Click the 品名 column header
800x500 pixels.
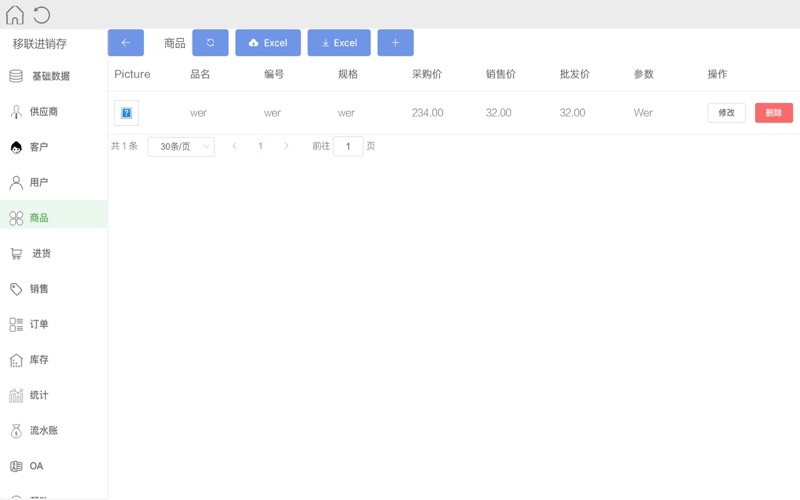[x=200, y=74]
